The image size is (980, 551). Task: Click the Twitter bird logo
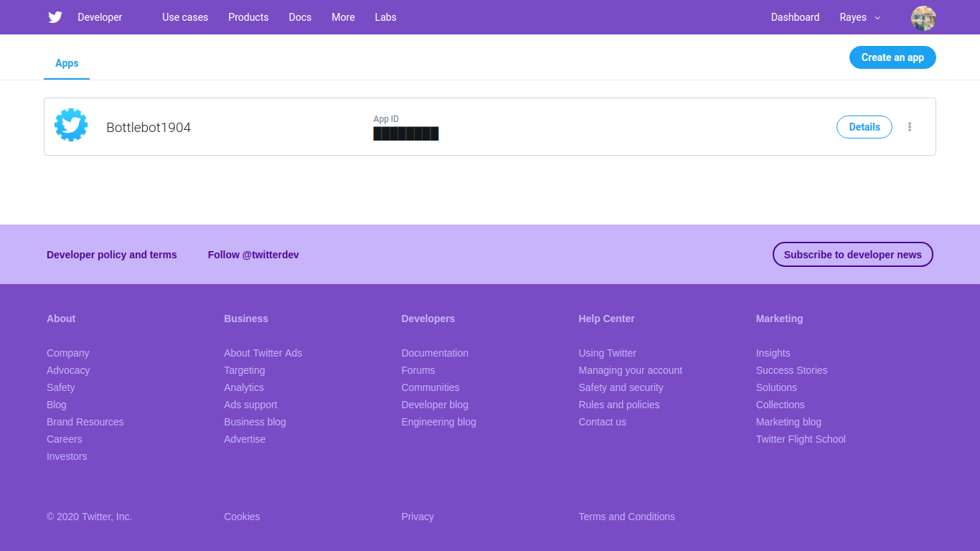[x=55, y=17]
